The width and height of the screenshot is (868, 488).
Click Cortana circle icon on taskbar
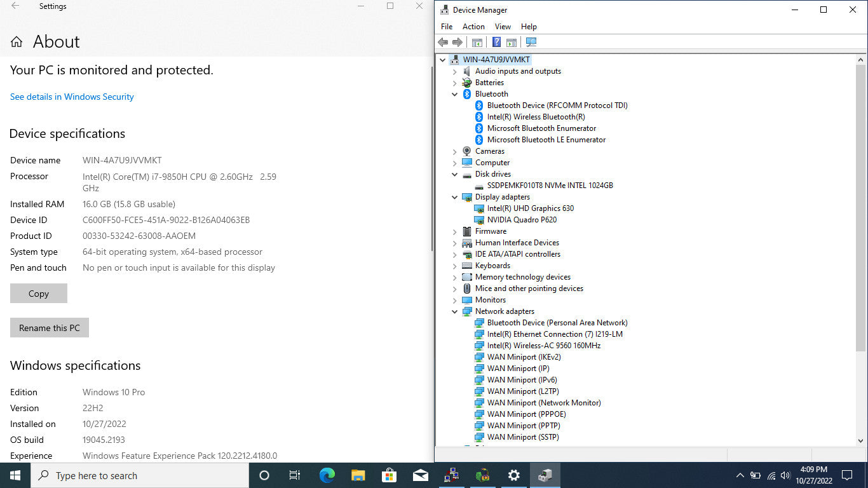click(x=264, y=475)
